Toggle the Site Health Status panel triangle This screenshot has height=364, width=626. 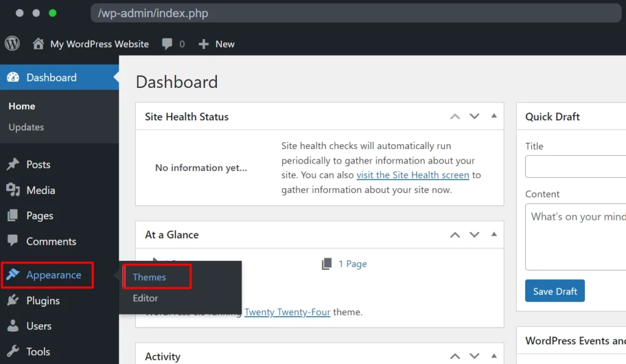(494, 116)
